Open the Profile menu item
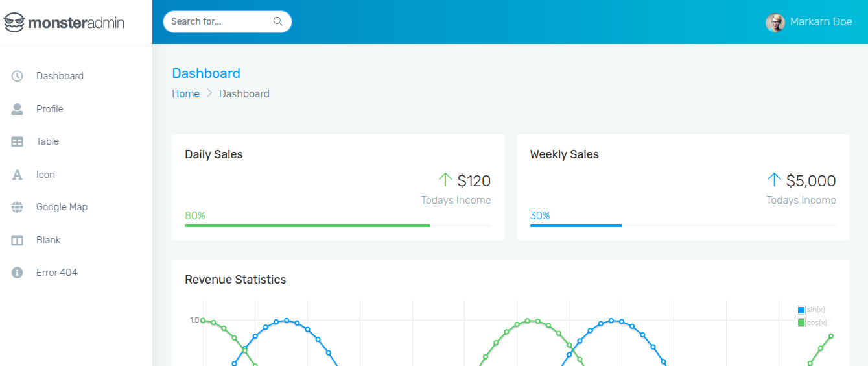868x366 pixels. [x=50, y=109]
